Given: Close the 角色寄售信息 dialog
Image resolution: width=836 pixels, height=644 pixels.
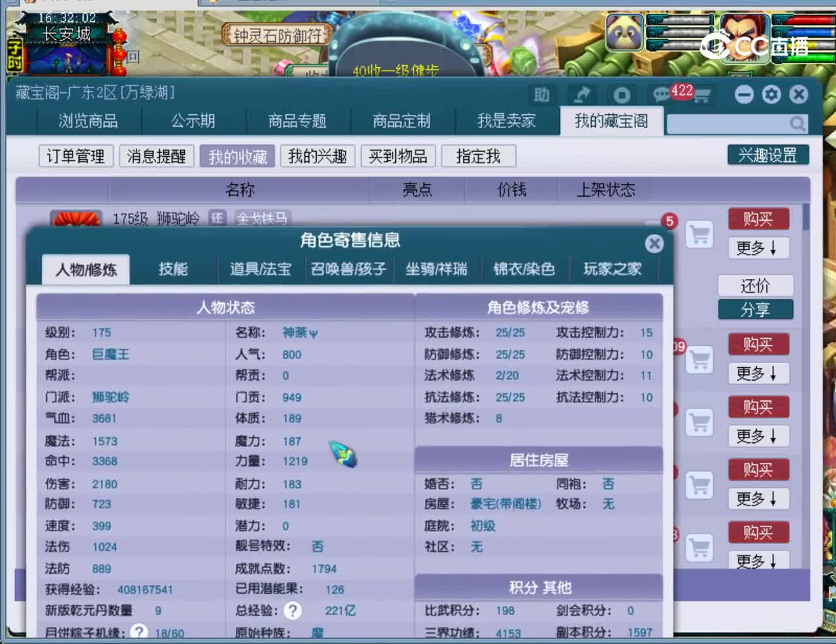Looking at the screenshot, I should click(x=654, y=244).
